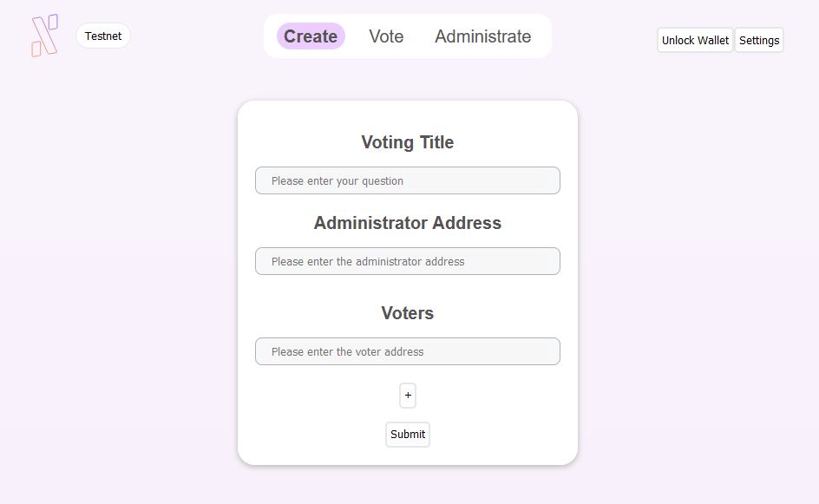819x504 pixels.
Task: Open the Vote tab
Action: coord(386,36)
